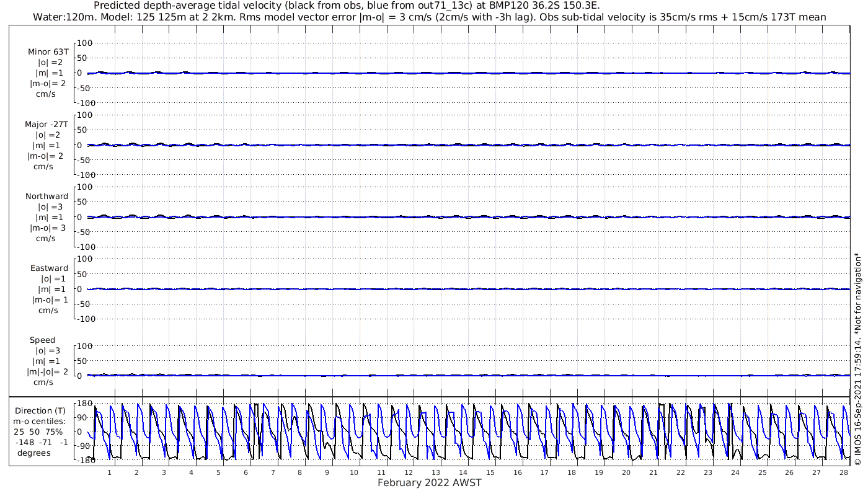
Task: Click the '100' tick on the Minor 63T axis
Action: click(x=84, y=43)
